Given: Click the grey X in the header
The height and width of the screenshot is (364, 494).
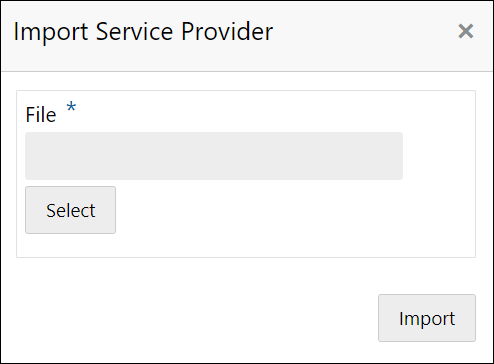Looking at the screenshot, I should 466,31.
